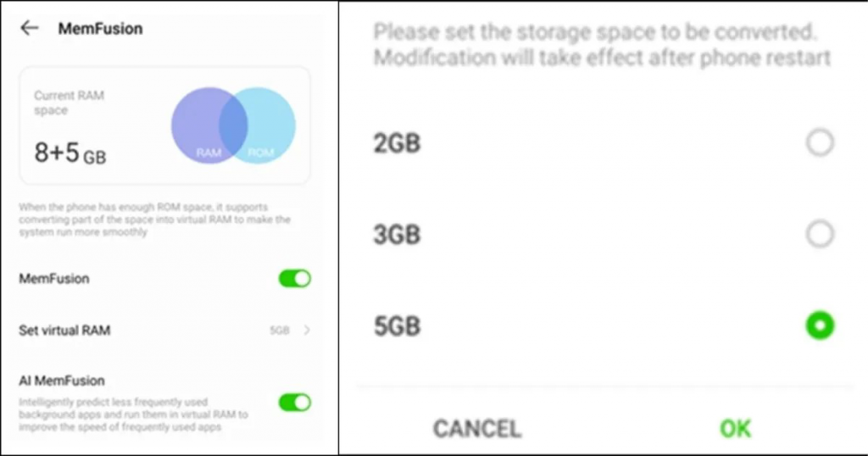Click the 5GB value beside Set virtual RAM
This screenshot has height=456, width=868.
coord(280,331)
